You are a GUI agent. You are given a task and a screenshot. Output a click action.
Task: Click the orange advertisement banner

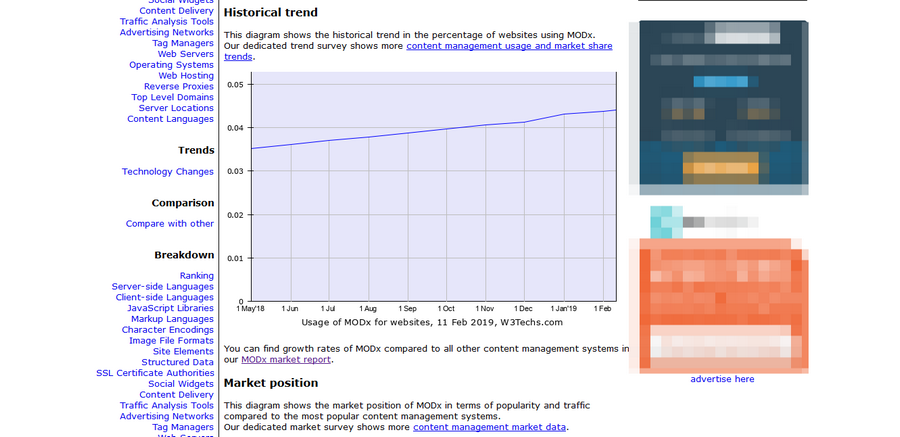[723, 305]
